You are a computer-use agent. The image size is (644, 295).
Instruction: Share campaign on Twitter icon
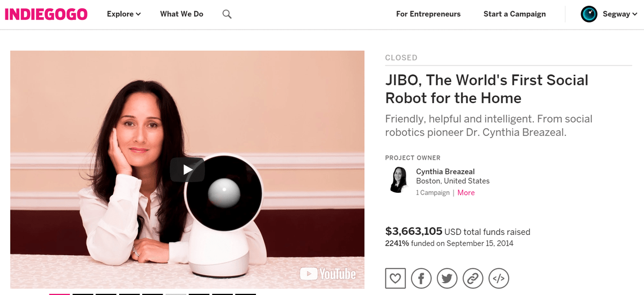pos(447,278)
